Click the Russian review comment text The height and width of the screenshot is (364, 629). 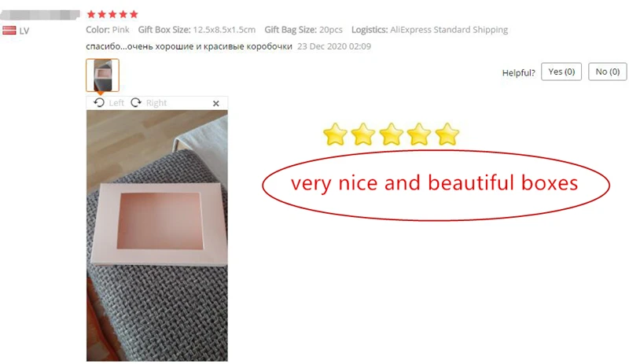(189, 46)
